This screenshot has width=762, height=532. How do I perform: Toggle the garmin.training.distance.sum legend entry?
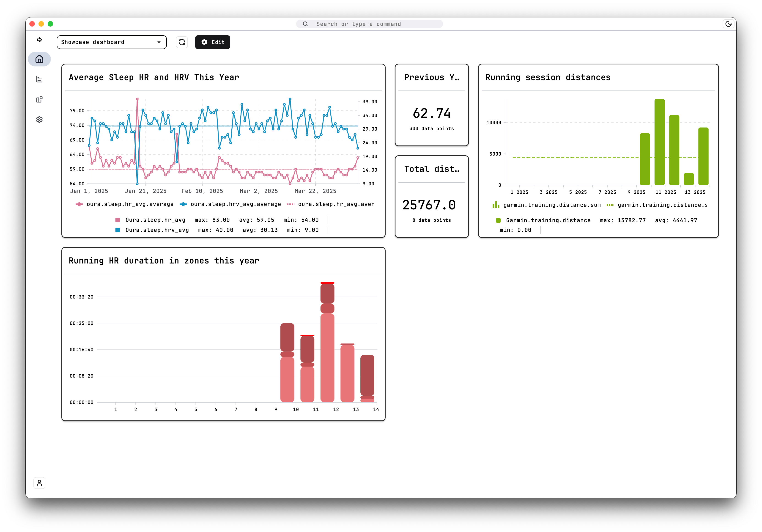point(551,205)
